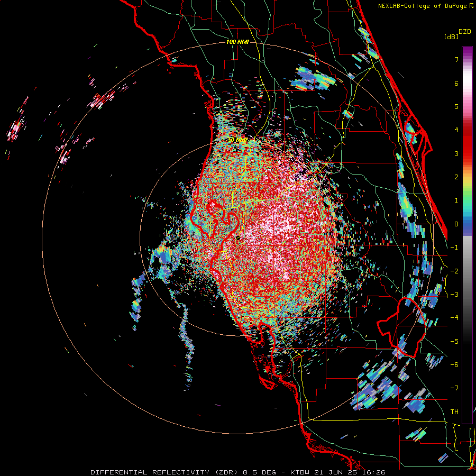Click the -5 value on the scale
The height and width of the screenshot is (476, 476).
click(454, 342)
